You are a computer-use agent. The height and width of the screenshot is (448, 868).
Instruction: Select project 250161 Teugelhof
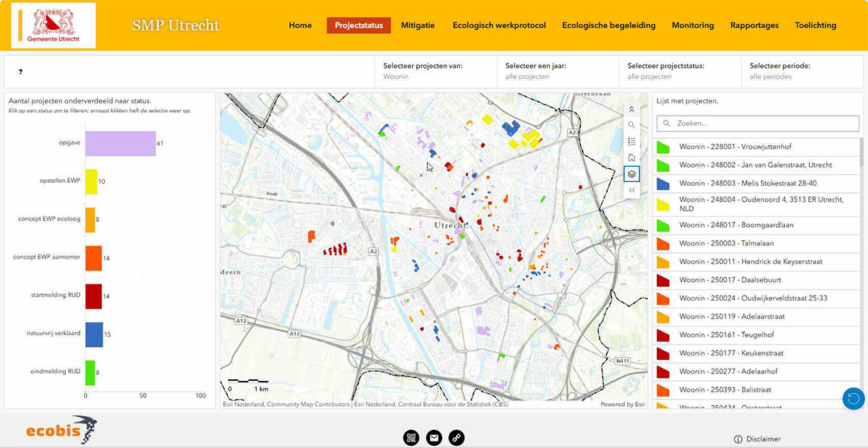click(x=757, y=335)
